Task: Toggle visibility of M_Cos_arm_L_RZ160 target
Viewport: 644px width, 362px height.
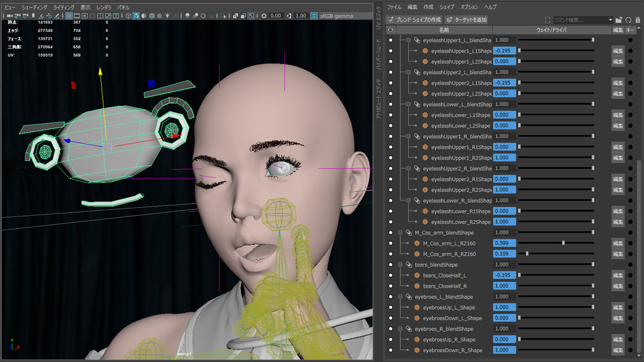Action: pyautogui.click(x=390, y=244)
